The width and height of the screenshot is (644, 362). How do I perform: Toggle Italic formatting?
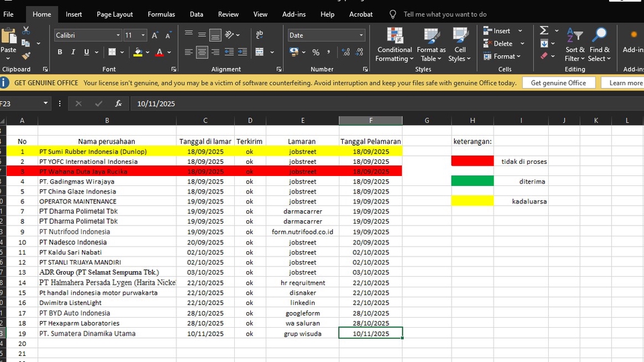click(x=73, y=52)
